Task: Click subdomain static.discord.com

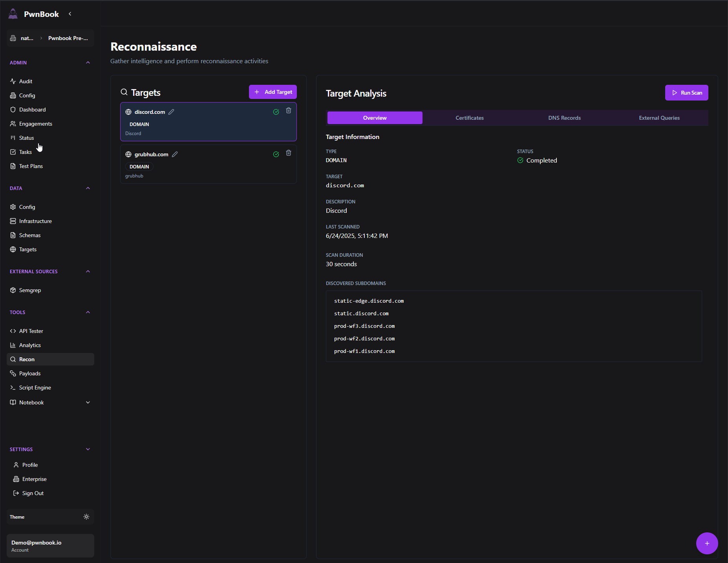Action: pyautogui.click(x=361, y=313)
